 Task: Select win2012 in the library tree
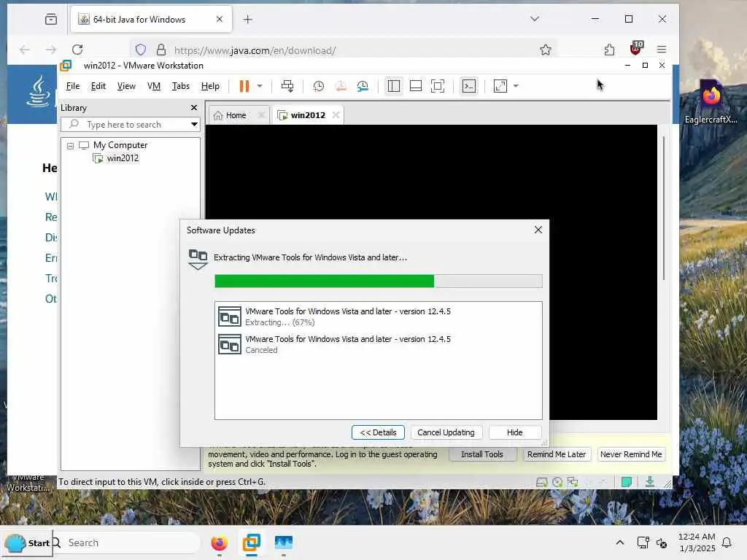[x=123, y=158]
